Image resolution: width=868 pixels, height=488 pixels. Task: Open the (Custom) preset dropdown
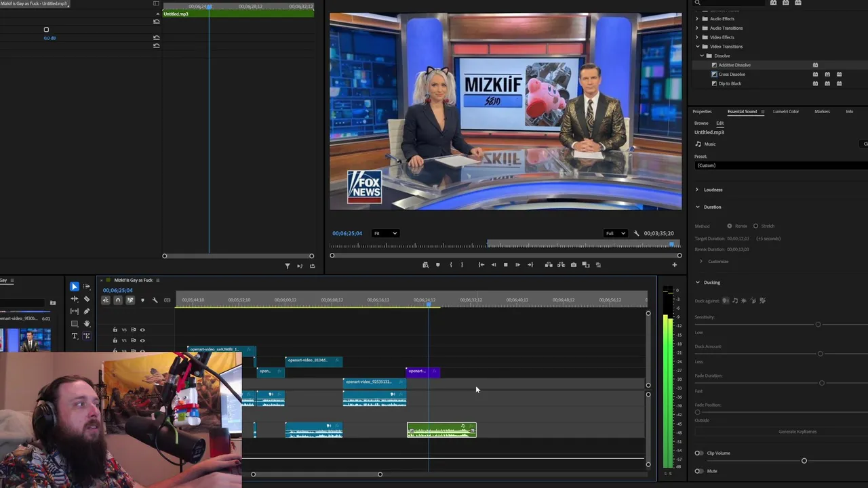(781, 165)
